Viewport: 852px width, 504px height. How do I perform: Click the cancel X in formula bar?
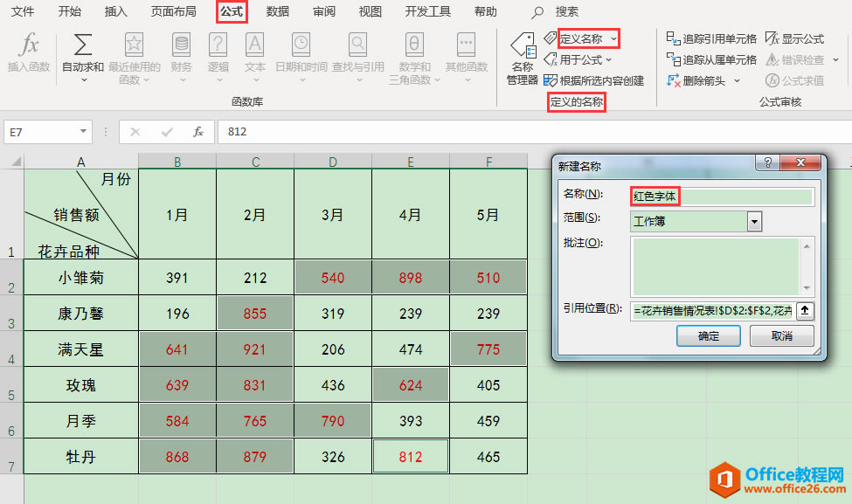tap(135, 132)
